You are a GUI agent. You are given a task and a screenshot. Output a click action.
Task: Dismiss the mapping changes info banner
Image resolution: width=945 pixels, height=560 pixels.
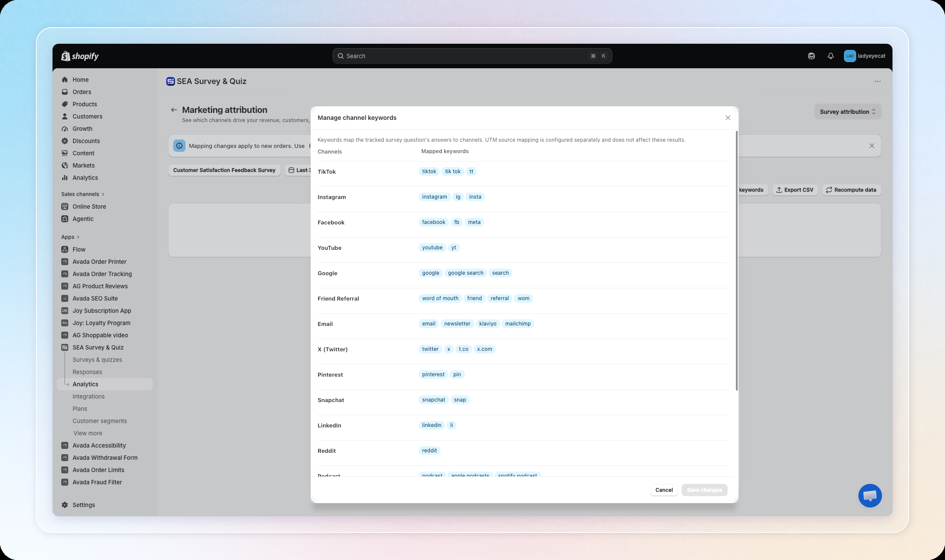(x=872, y=146)
